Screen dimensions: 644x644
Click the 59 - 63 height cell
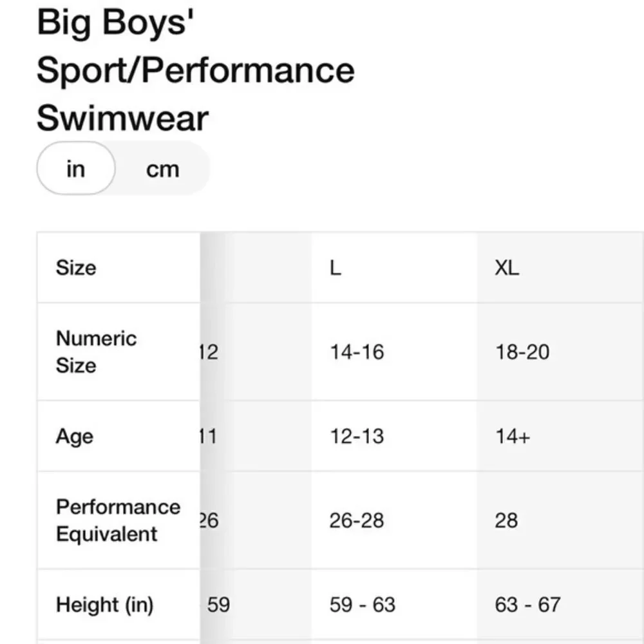tap(362, 605)
